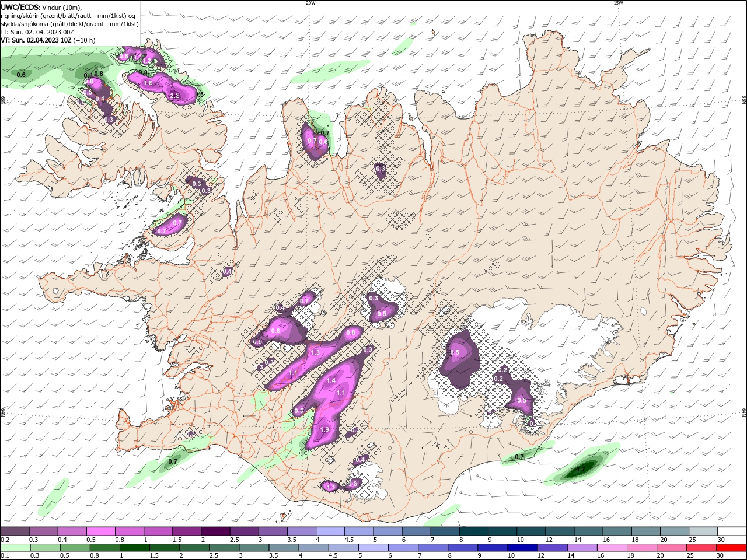
Task: Click the '15W' longitude label
Action: [617, 3]
